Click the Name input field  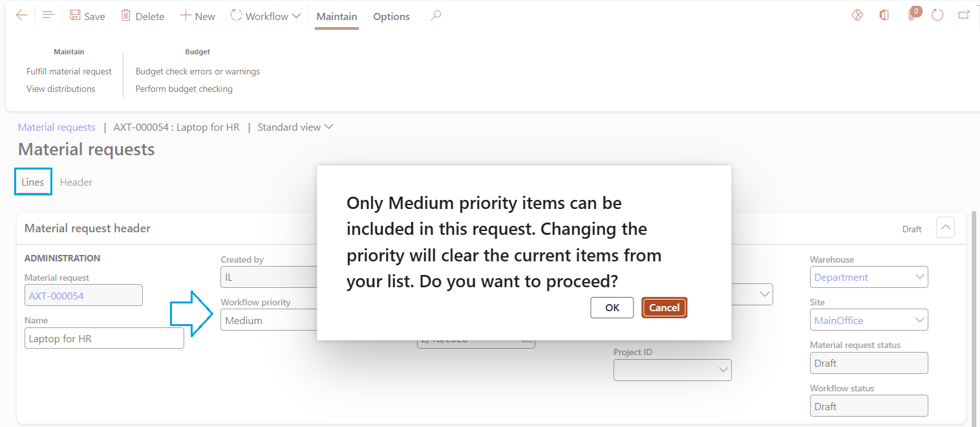(x=104, y=338)
